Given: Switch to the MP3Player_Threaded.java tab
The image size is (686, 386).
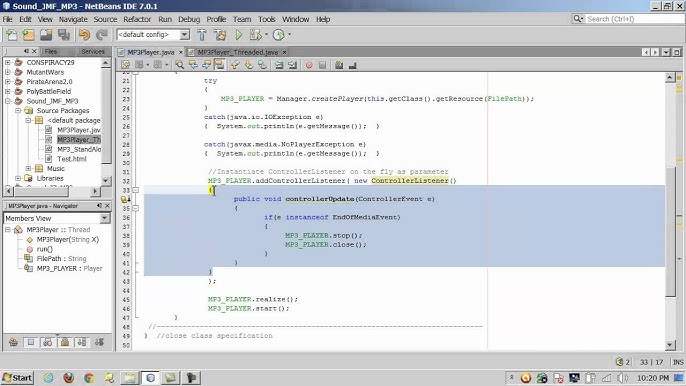Looking at the screenshot, I should (x=238, y=52).
